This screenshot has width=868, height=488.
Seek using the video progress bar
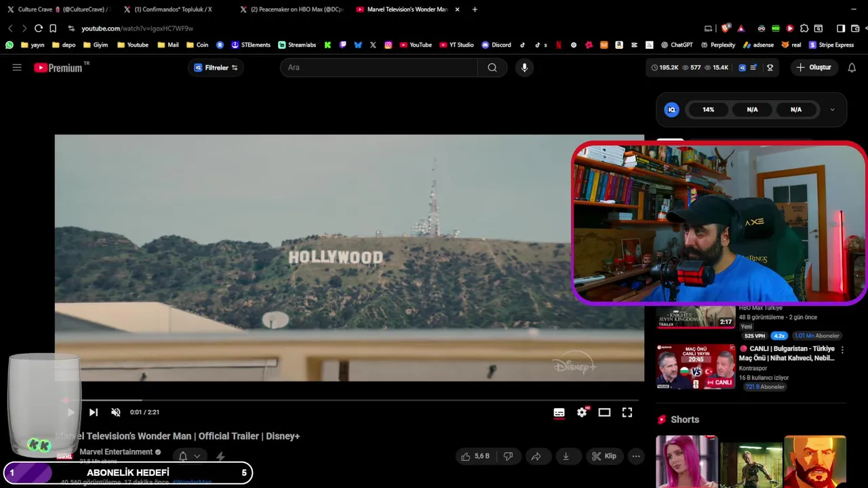pos(349,400)
